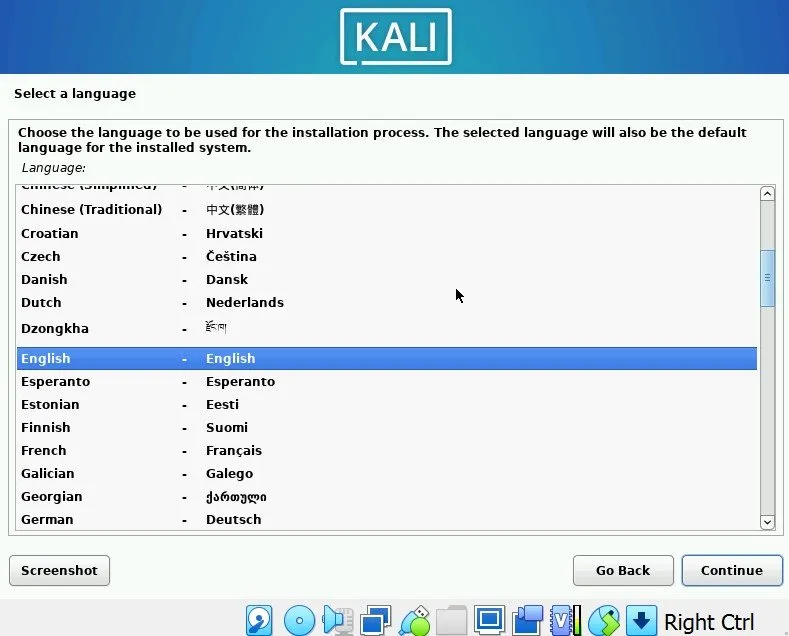789x636 pixels.
Task: Open the recording status icon
Action: 527,620
